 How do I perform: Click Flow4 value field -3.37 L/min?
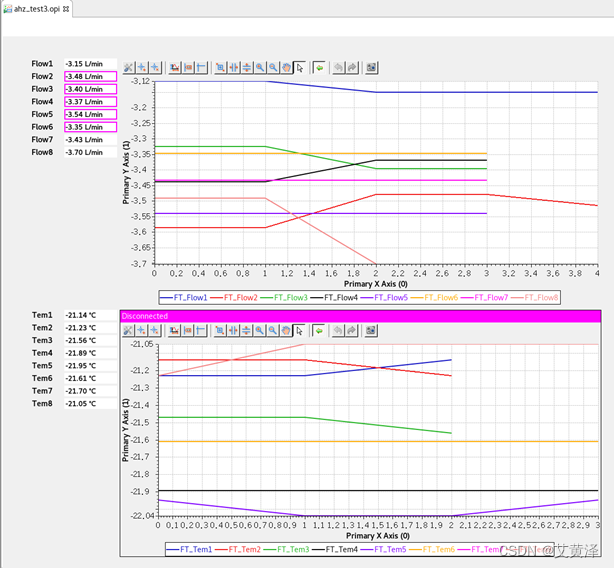tap(90, 102)
